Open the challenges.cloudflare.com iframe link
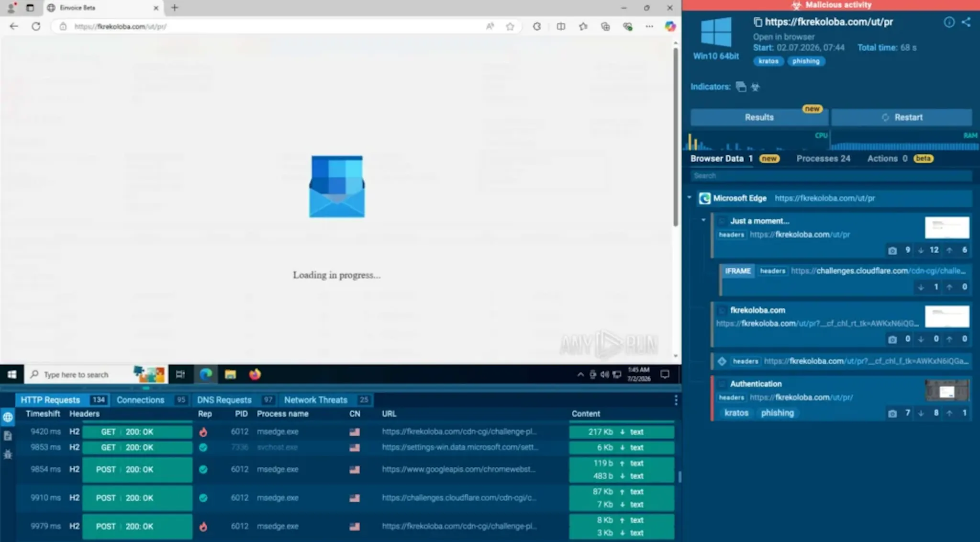The image size is (980, 542). point(878,271)
